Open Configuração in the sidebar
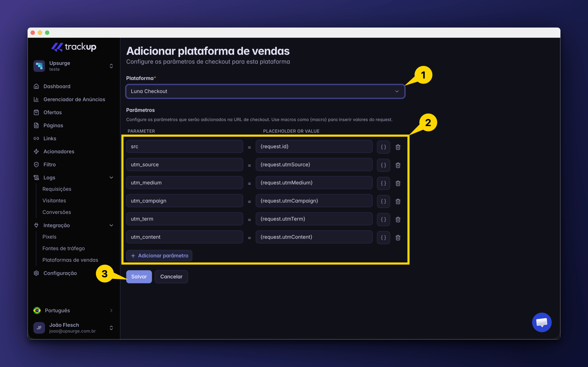Viewport: 588px width, 367px height. click(60, 273)
